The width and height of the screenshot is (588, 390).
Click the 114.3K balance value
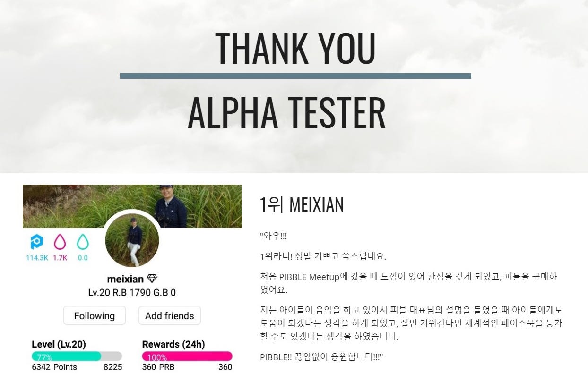(x=37, y=258)
